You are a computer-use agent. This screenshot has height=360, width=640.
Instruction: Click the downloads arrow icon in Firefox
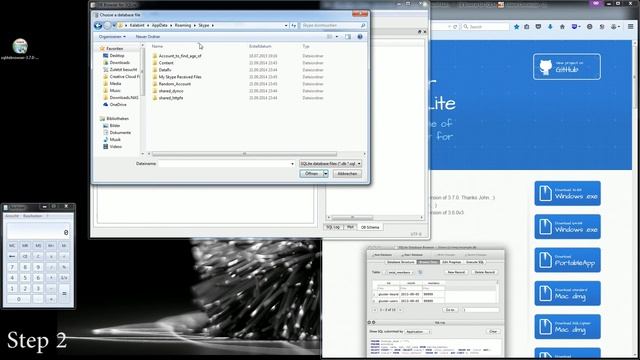pos(550,27)
